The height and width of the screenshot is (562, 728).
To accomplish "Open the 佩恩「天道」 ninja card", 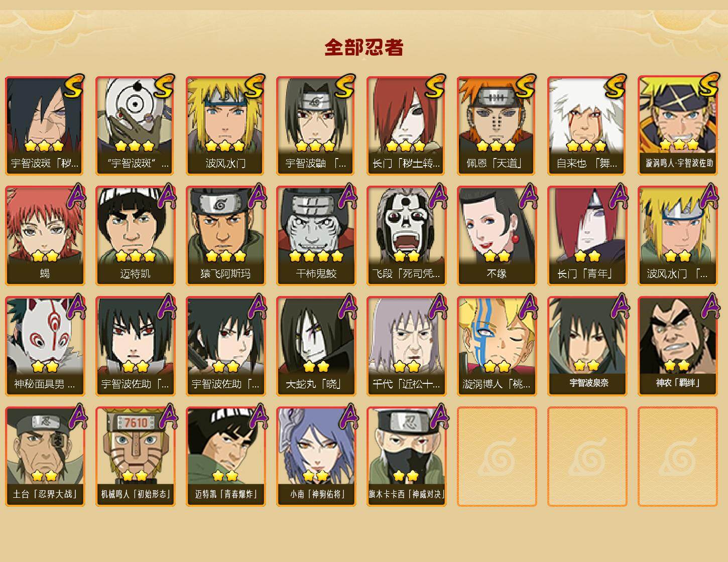I will (497, 125).
